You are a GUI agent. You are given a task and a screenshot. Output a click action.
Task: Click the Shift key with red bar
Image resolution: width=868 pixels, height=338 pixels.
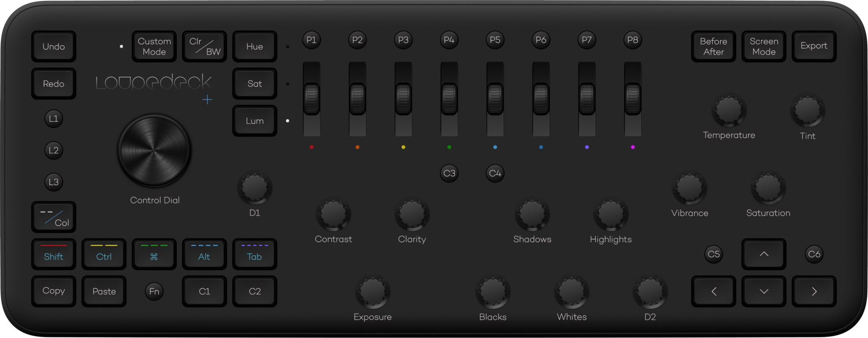pos(54,254)
